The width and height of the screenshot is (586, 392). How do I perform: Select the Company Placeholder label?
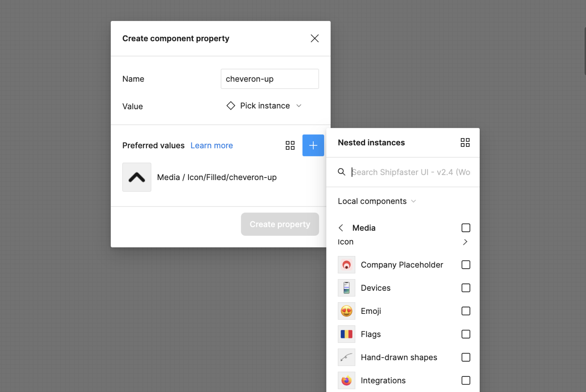tap(402, 265)
